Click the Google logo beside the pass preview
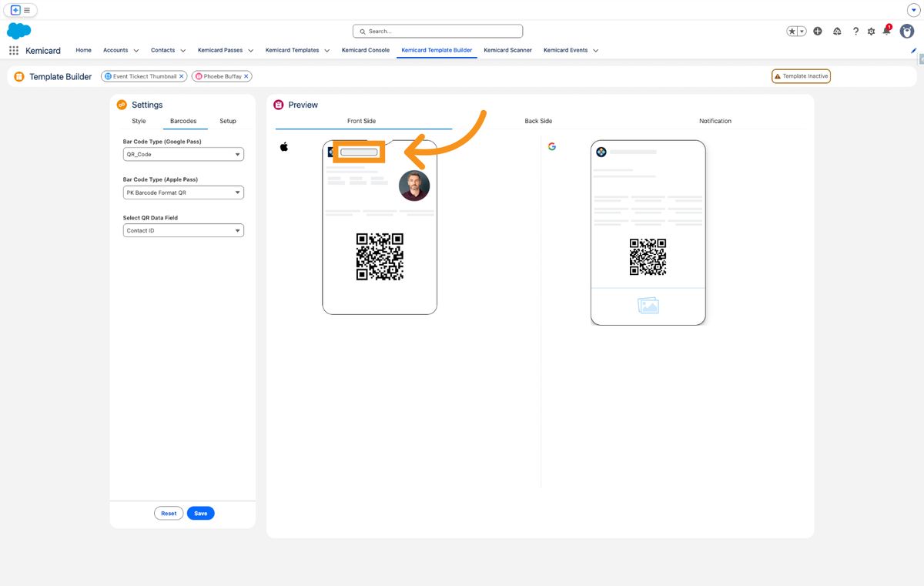Viewport: 924px width, 586px height. 552,146
